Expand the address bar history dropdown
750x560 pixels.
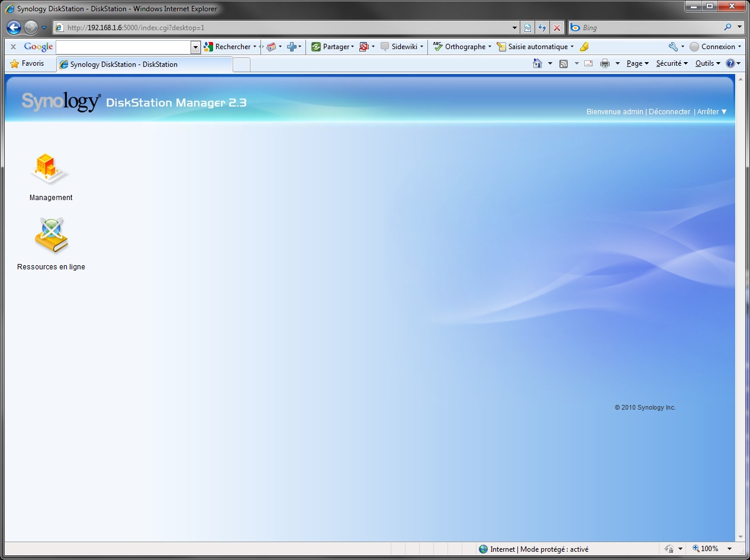514,27
